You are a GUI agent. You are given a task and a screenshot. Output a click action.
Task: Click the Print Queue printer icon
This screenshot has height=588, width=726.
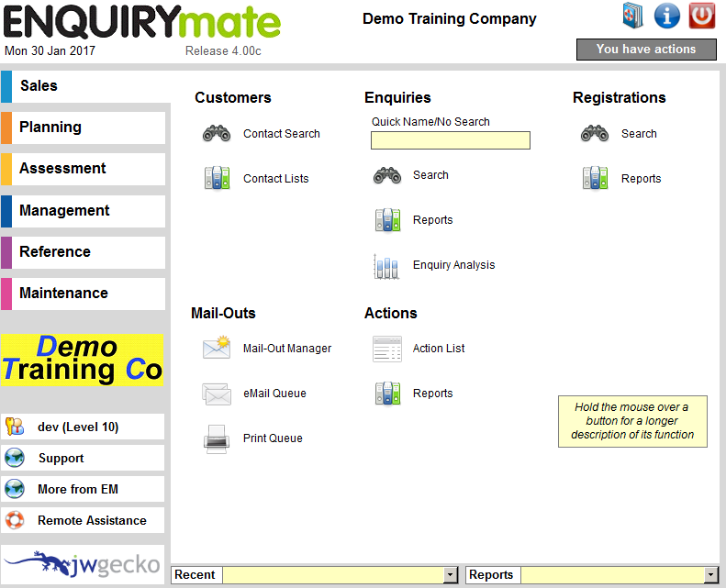click(x=217, y=438)
